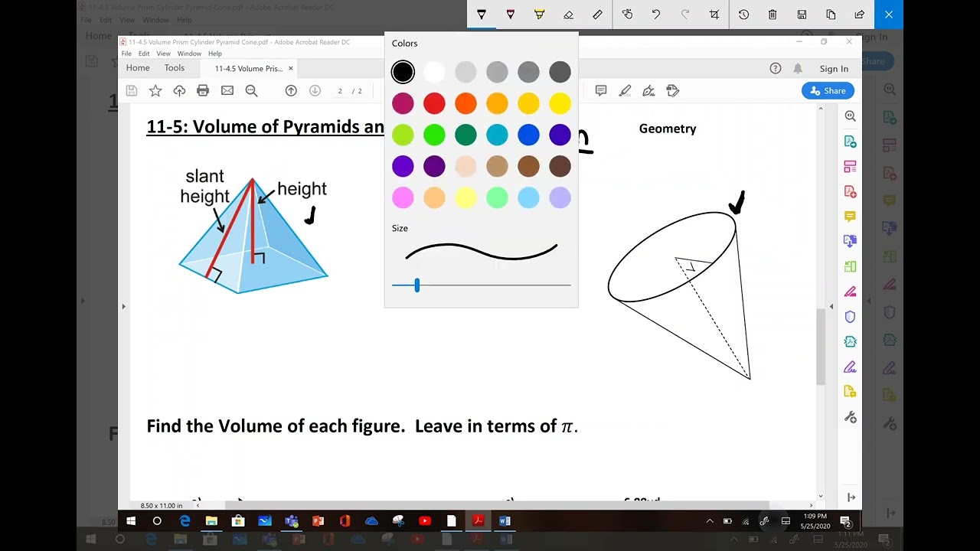Pick the bright yellow color swatch
The width and height of the screenshot is (980, 551).
(560, 103)
